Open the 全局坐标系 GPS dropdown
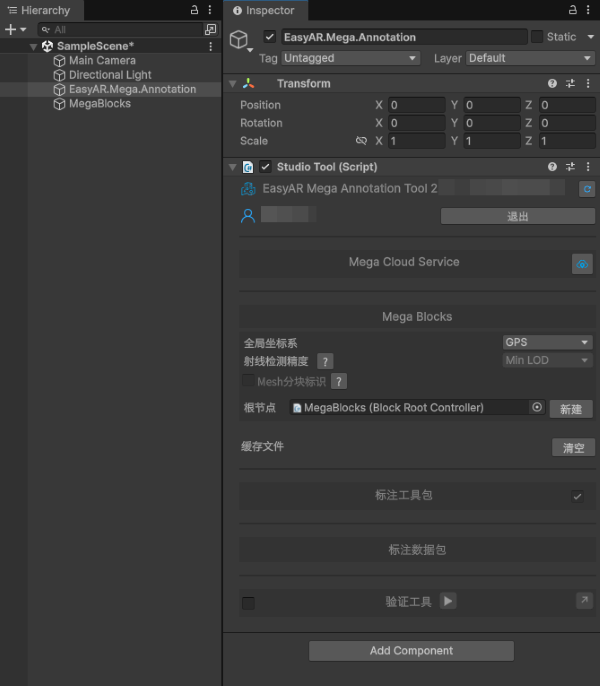This screenshot has height=686, width=600. point(547,342)
